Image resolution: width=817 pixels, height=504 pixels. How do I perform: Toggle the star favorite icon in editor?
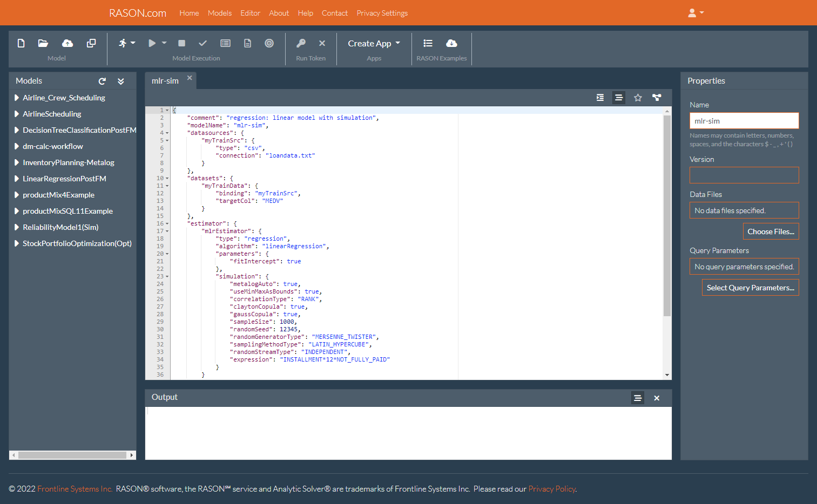(x=638, y=98)
